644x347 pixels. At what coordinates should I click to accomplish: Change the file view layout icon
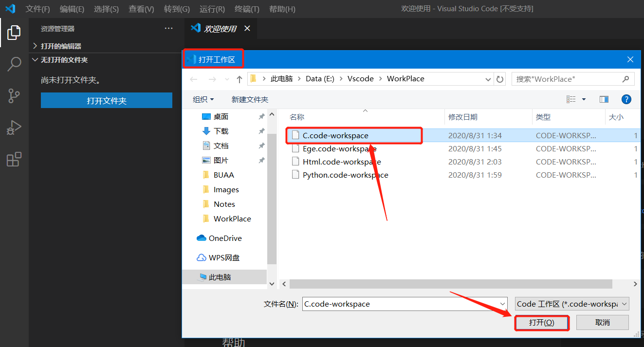point(571,99)
